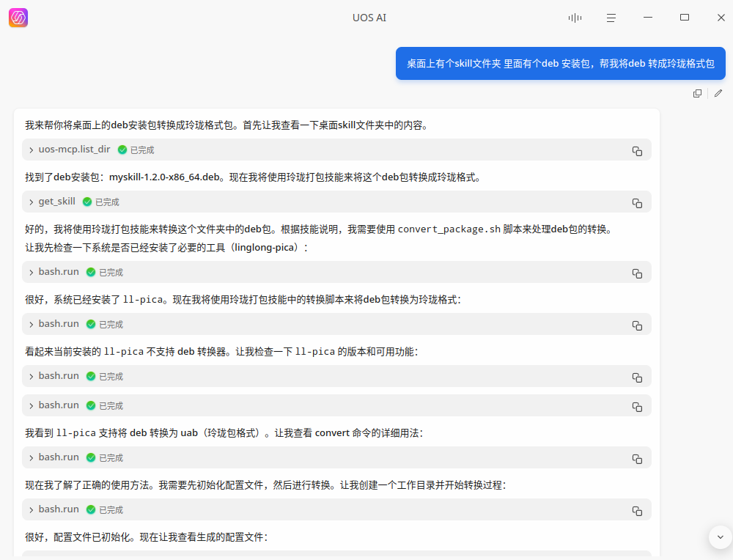This screenshot has width=733, height=560.
Task: Jump to bottom with the down-arrow button
Action: (x=721, y=537)
